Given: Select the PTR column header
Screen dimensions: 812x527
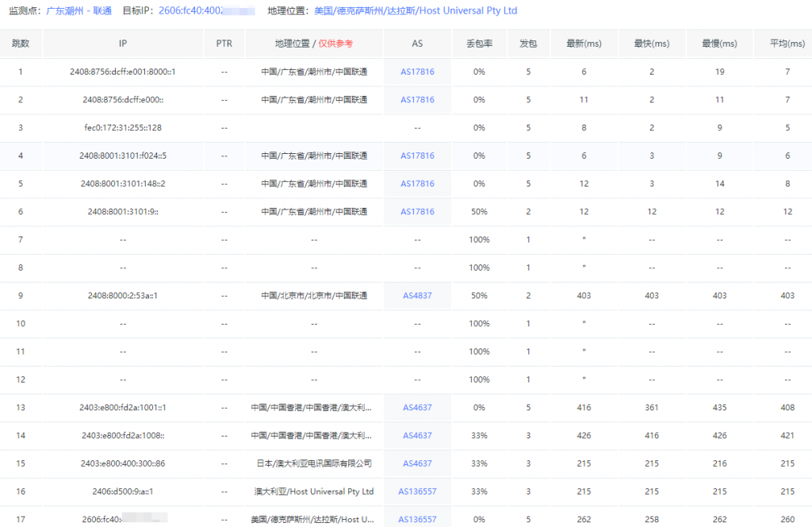Looking at the screenshot, I should [224, 44].
